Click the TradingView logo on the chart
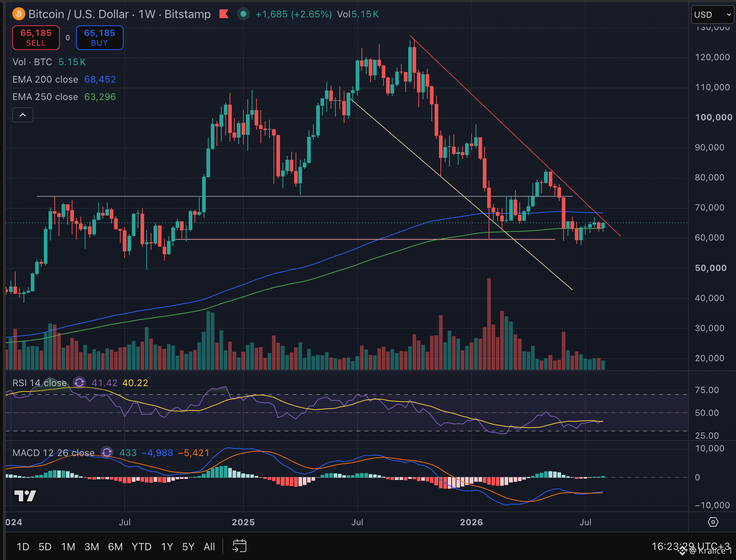Image resolution: width=736 pixels, height=560 pixels. 25,496
